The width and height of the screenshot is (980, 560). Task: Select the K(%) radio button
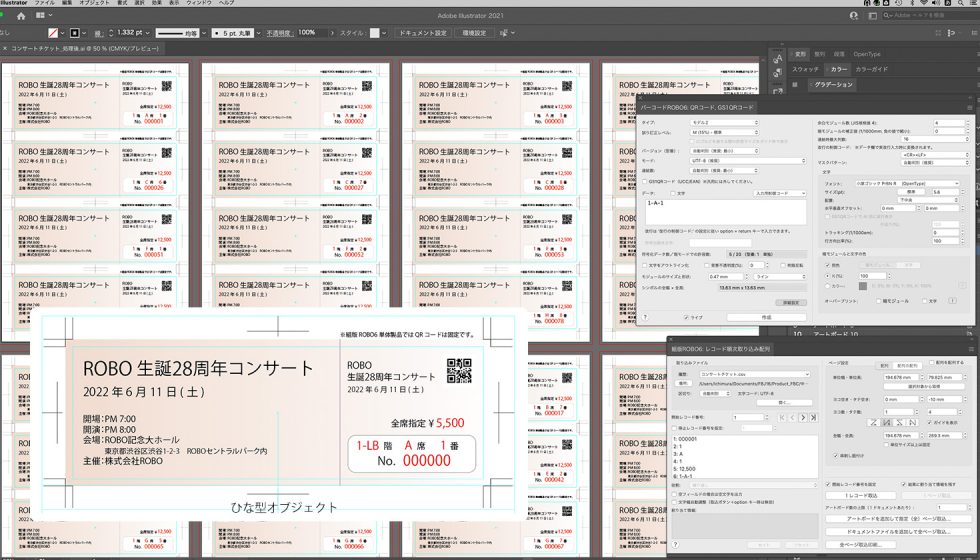pyautogui.click(x=828, y=276)
